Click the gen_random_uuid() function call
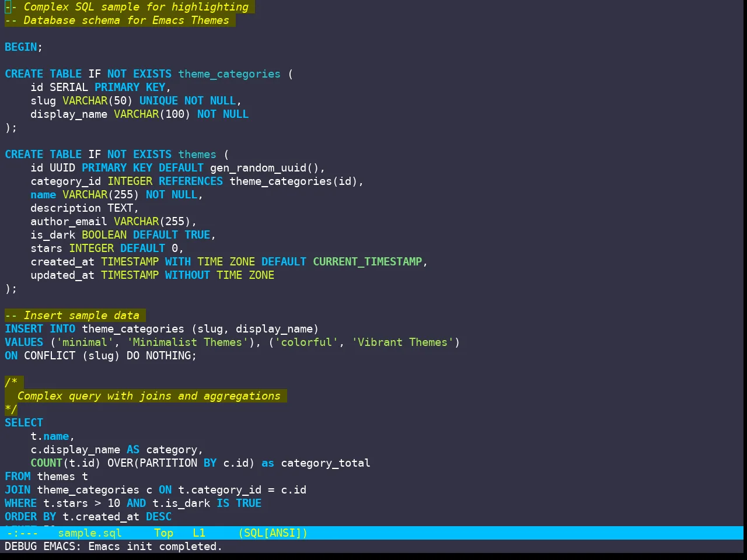Screen dimensions: 747x560 click(x=264, y=168)
